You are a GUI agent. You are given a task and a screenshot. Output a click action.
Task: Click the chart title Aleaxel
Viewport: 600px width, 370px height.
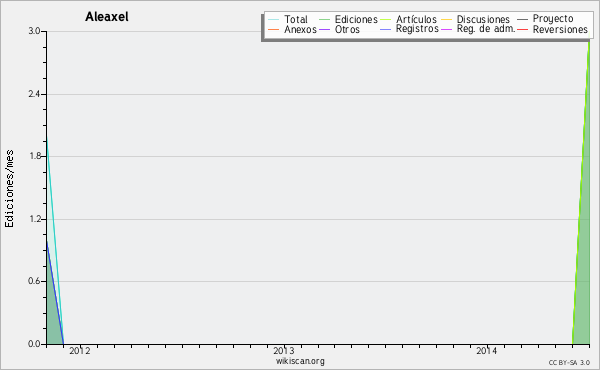click(107, 16)
